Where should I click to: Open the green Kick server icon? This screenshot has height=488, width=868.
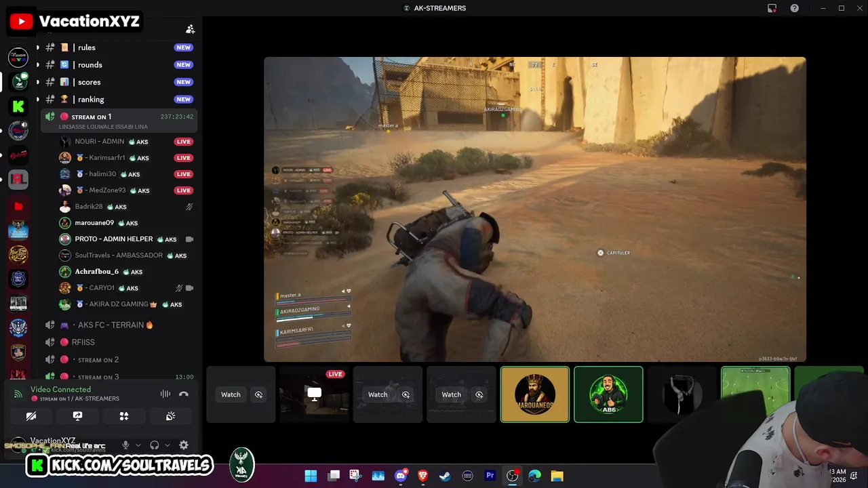(x=18, y=106)
